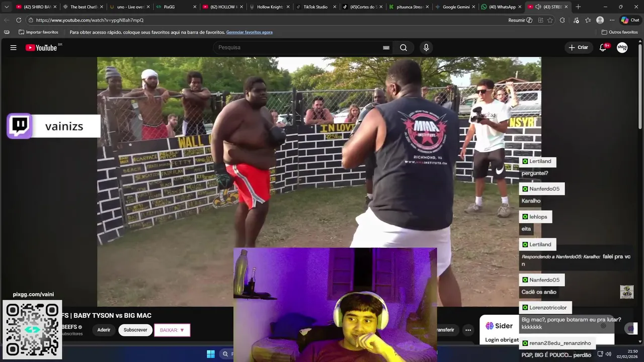Open the taskbar volume speaker icon

[608, 354]
